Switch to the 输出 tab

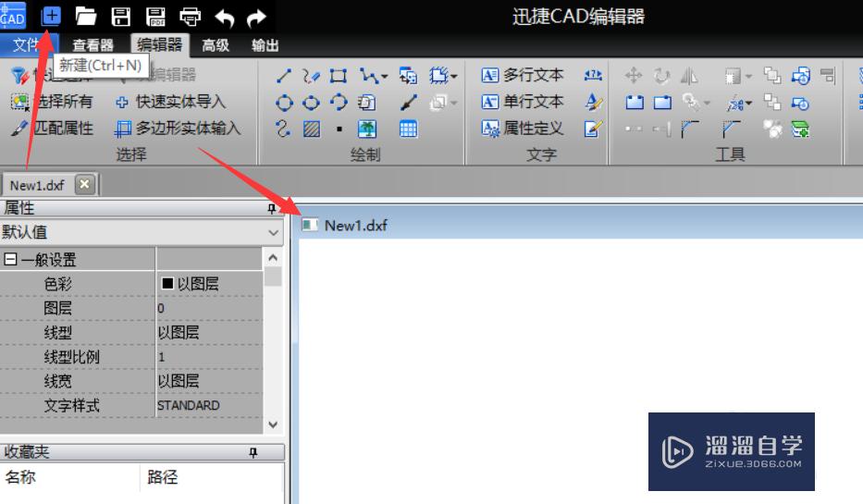(x=265, y=45)
